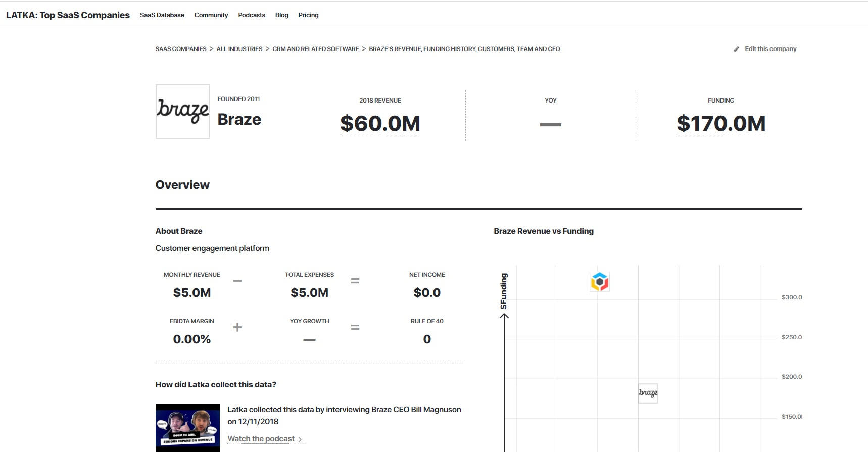This screenshot has height=452, width=868.
Task: Click Watch the podcast link
Action: pos(261,439)
